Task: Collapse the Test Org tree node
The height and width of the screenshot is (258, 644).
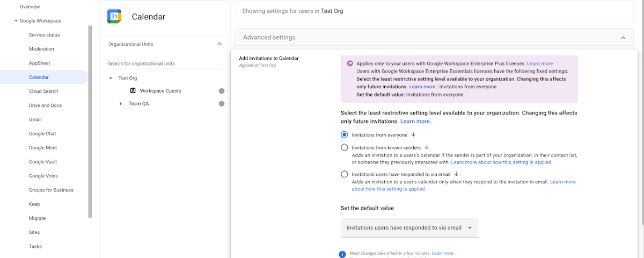Action: pos(111,78)
